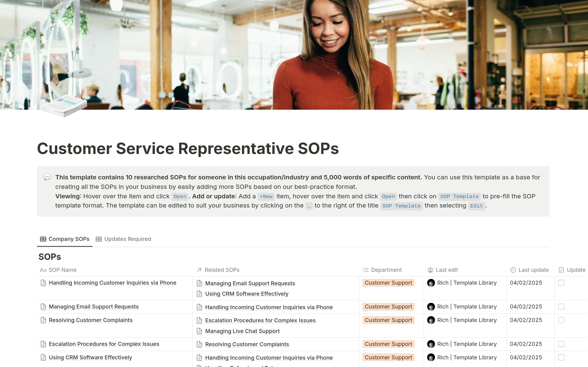588x367 pixels.
Task: Enable the Update checkbox on the first SOP row
Action: click(x=561, y=283)
